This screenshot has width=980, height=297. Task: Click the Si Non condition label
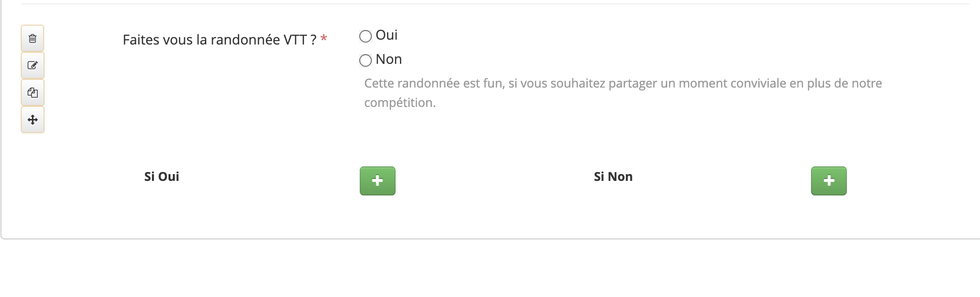click(613, 177)
